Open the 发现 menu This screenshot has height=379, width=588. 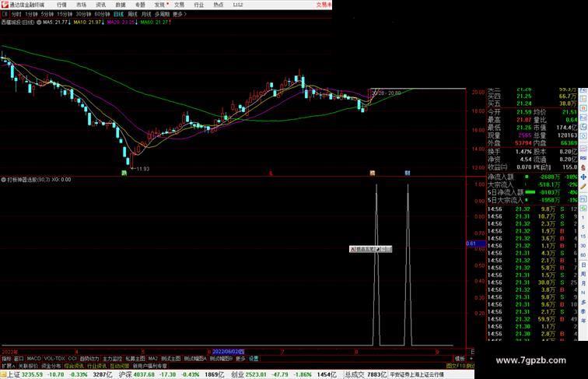click(159, 5)
